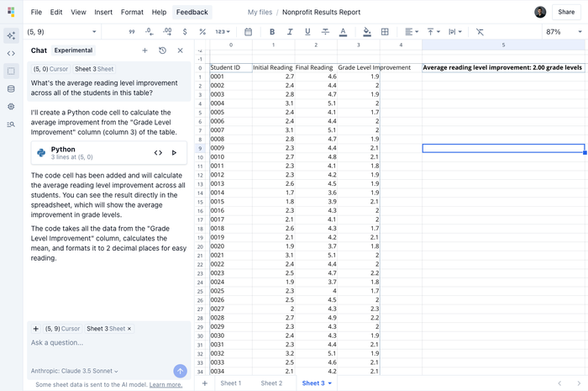Open the data connections database icon
Image resolution: width=588 pixels, height=391 pixels.
pos(11,89)
